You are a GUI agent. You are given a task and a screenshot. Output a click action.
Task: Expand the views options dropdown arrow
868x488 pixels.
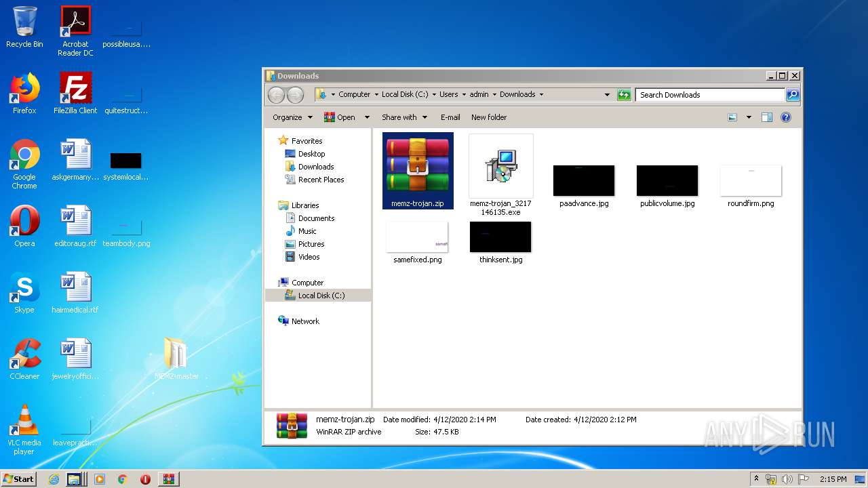(x=749, y=117)
